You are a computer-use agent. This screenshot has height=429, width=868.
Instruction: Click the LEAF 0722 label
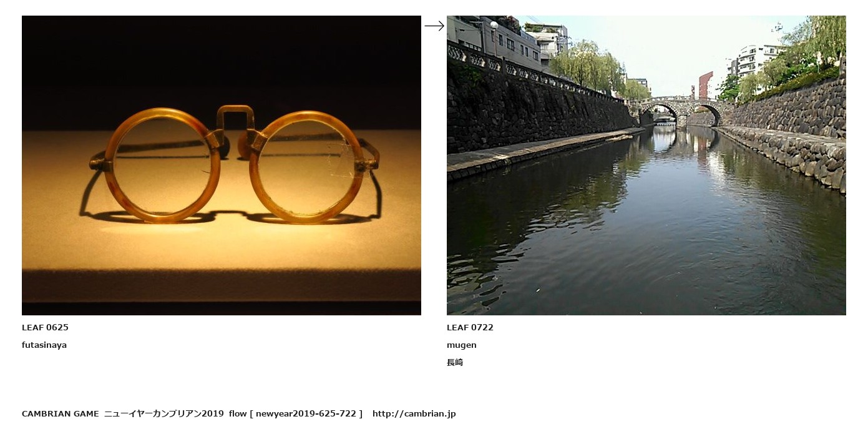pos(470,327)
